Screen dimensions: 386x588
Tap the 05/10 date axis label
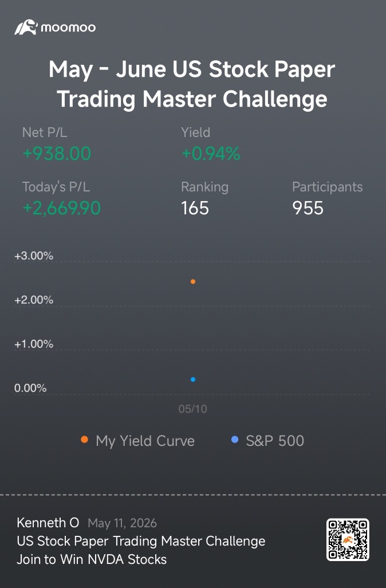coord(192,409)
